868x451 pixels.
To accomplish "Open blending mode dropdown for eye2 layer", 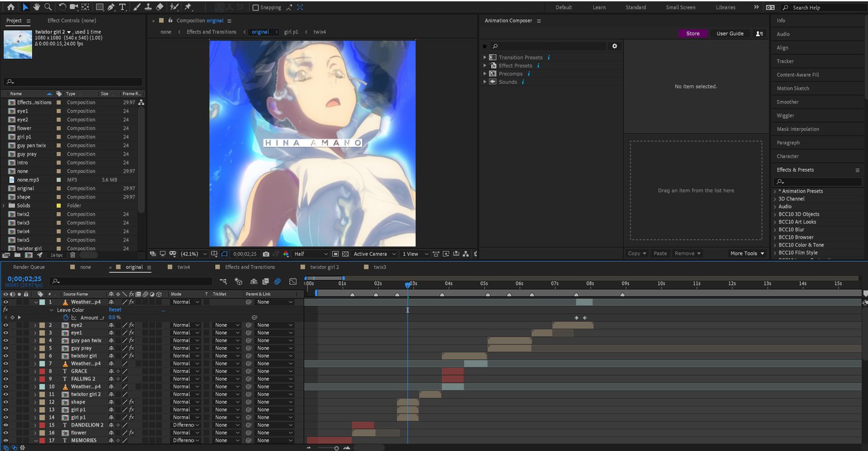I will (x=186, y=325).
